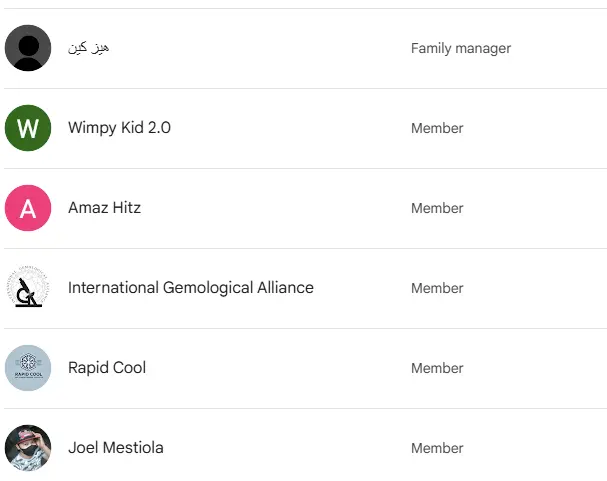Select the Amaz Hitz name

click(x=105, y=208)
